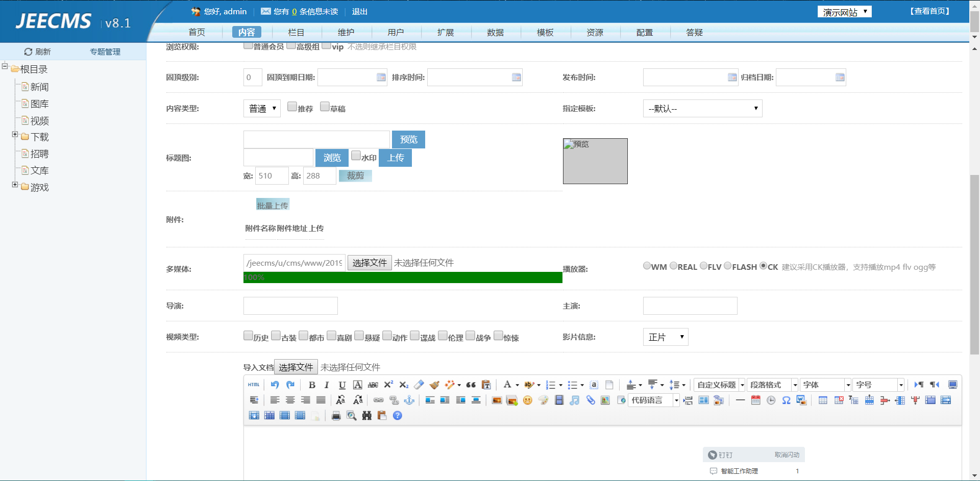Apply strikethrough formatting

click(373, 385)
